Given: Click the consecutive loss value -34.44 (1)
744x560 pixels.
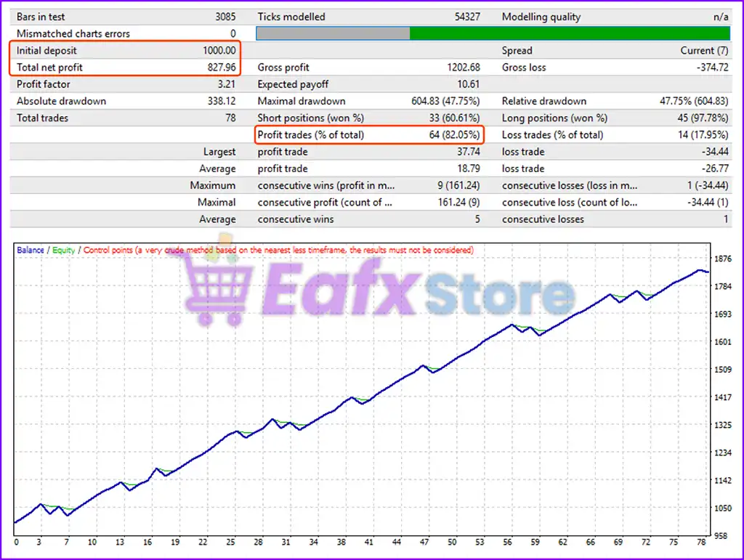Looking at the screenshot, I should tap(708, 202).
